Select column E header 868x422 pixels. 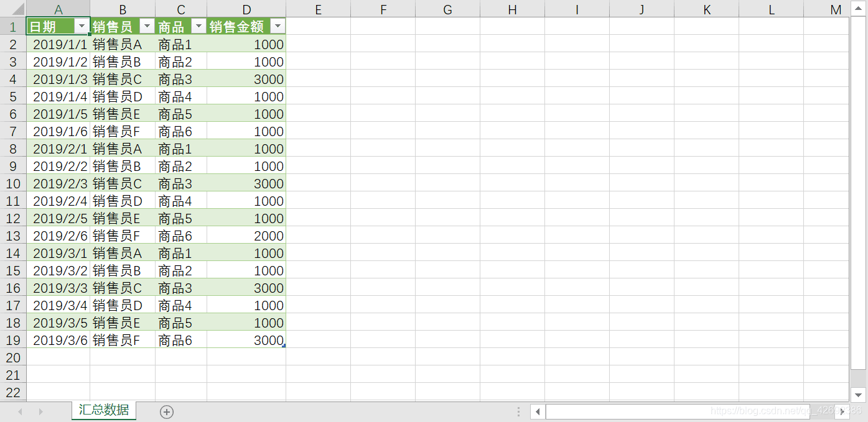[319, 9]
